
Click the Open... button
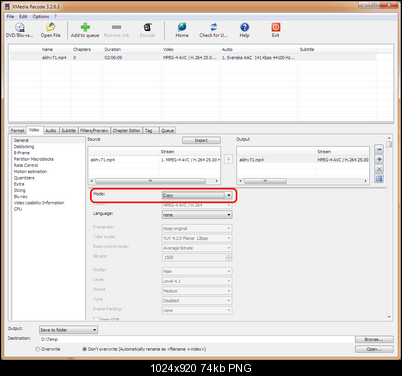click(x=374, y=349)
